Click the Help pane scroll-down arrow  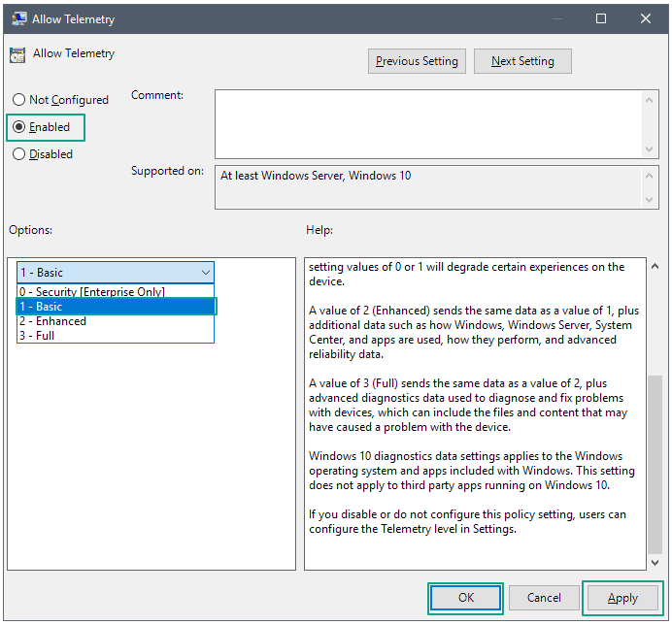[x=655, y=561]
